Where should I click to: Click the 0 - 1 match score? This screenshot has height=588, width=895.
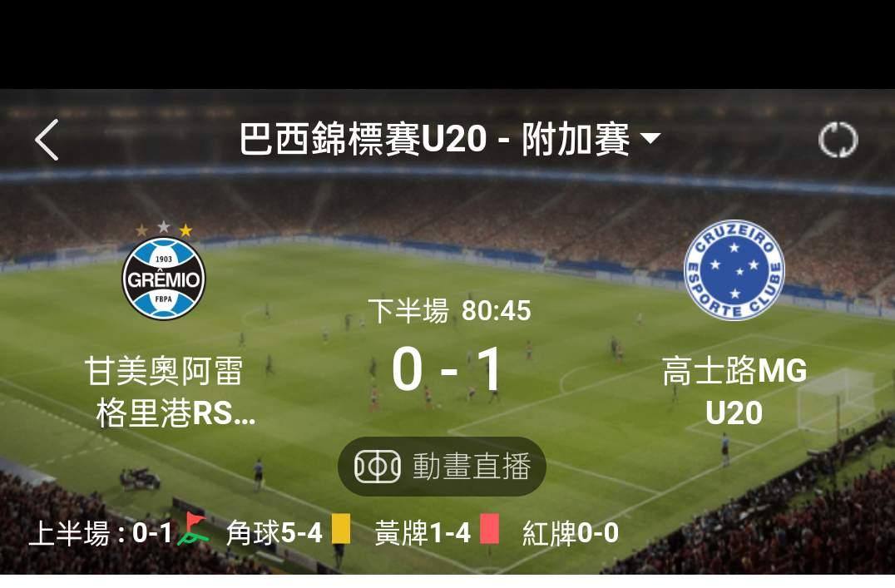tap(447, 370)
